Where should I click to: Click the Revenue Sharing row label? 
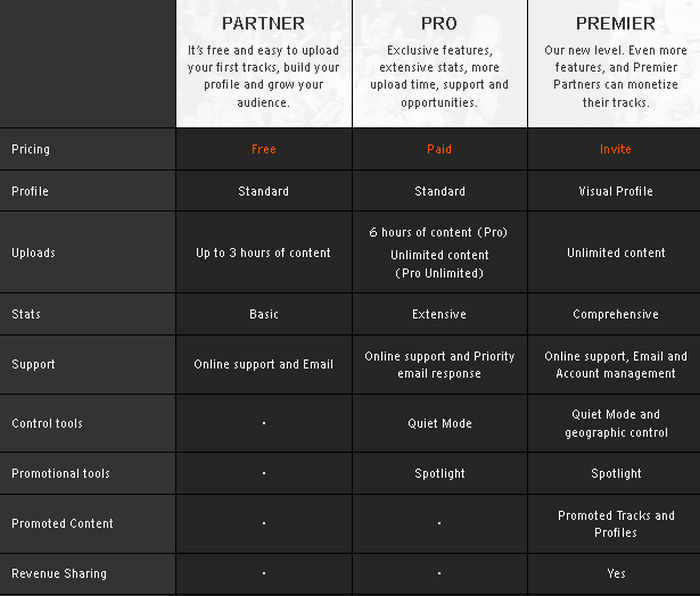click(59, 573)
